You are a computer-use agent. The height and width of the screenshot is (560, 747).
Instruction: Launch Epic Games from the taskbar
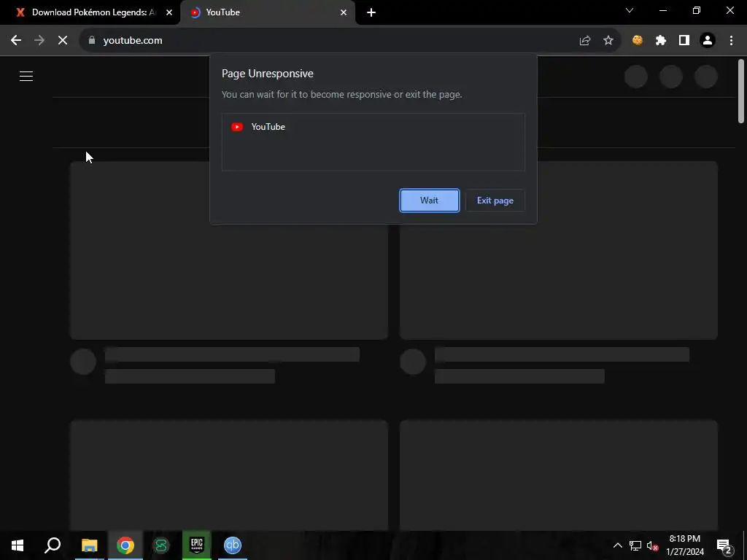point(197,545)
